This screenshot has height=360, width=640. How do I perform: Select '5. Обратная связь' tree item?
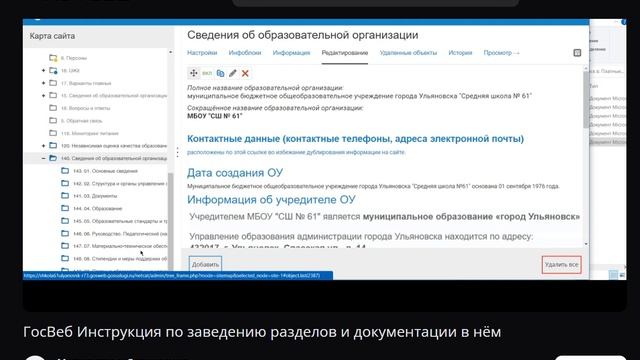point(82,121)
